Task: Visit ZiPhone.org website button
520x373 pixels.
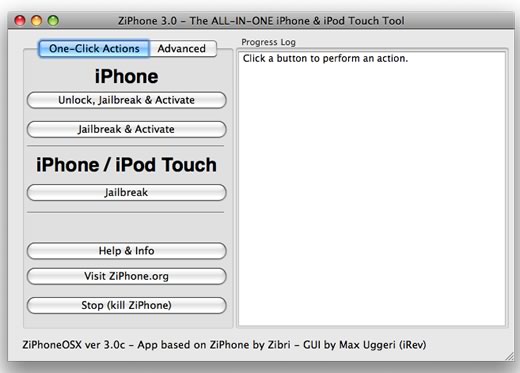Action: click(126, 276)
